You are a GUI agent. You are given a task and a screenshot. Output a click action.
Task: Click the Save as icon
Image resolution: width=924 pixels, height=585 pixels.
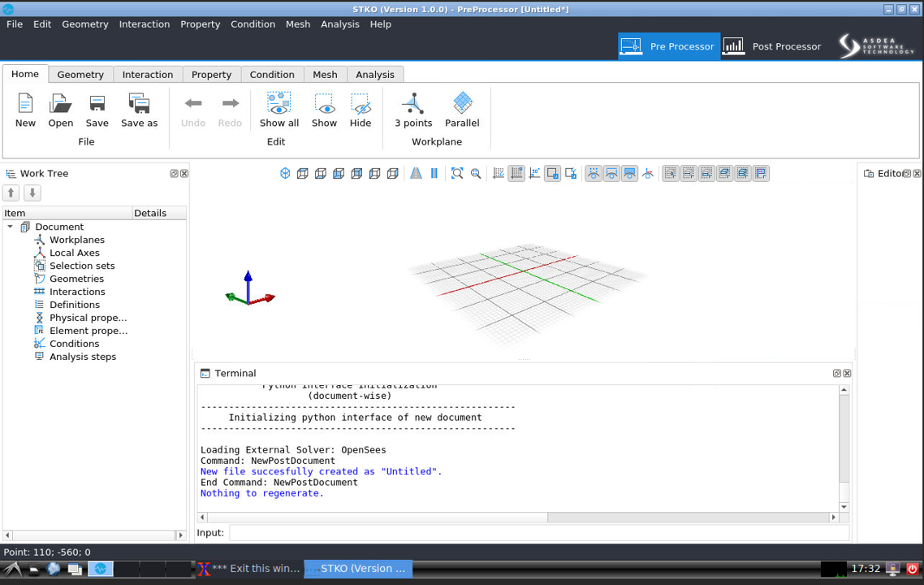coord(139,110)
